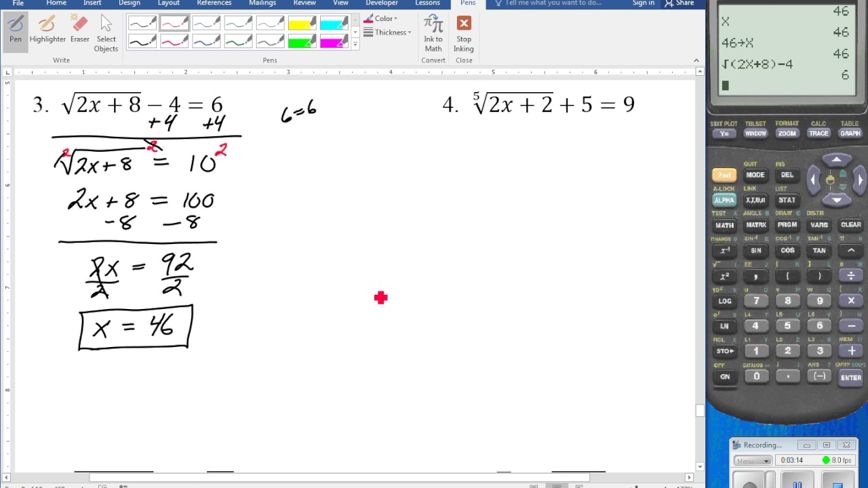Open the recorder Menu dropdown
The height and width of the screenshot is (488, 868).
point(753,461)
